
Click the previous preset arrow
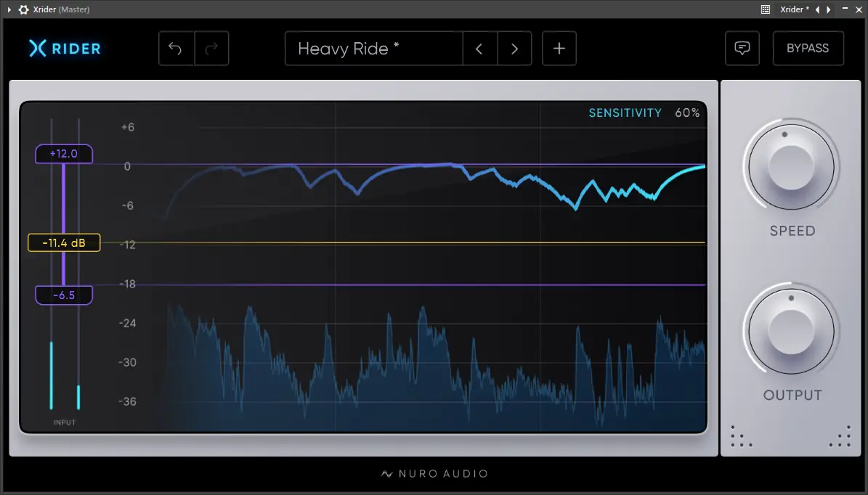[x=479, y=48]
